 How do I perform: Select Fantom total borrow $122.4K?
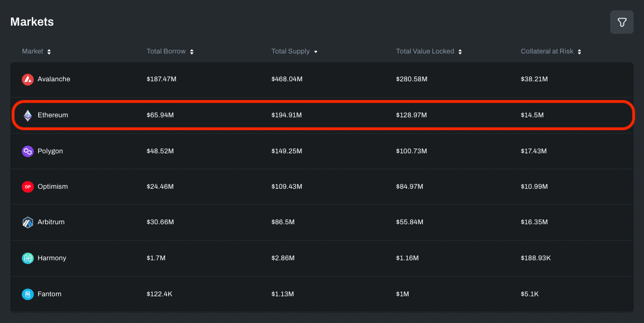[x=159, y=294]
